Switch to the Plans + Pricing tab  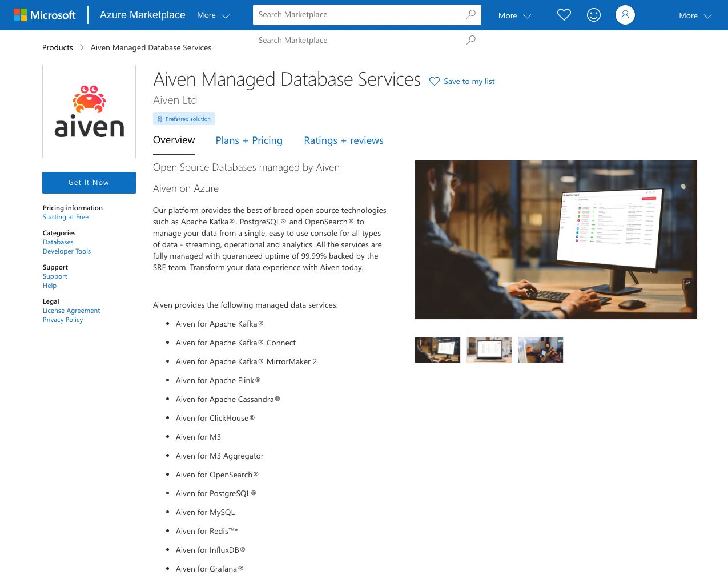[x=249, y=140]
